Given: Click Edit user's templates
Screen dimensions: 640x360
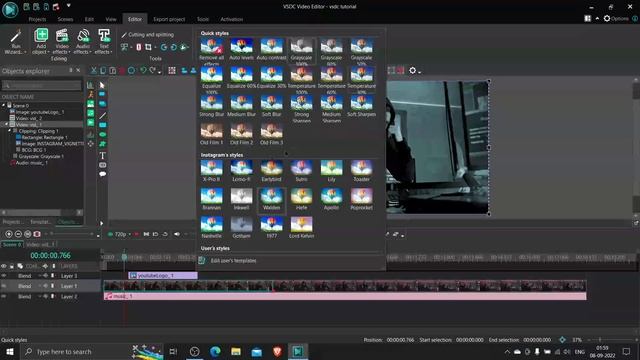Looking at the screenshot, I should (x=233, y=260).
